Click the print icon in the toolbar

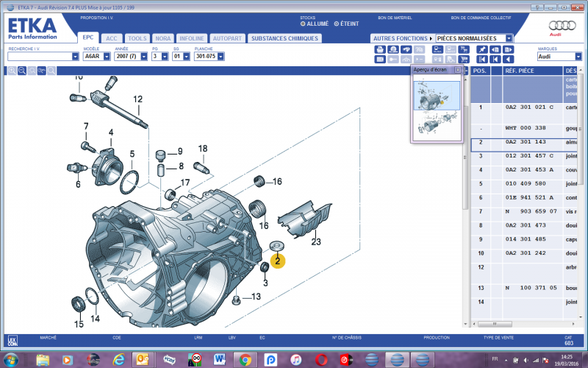click(380, 49)
